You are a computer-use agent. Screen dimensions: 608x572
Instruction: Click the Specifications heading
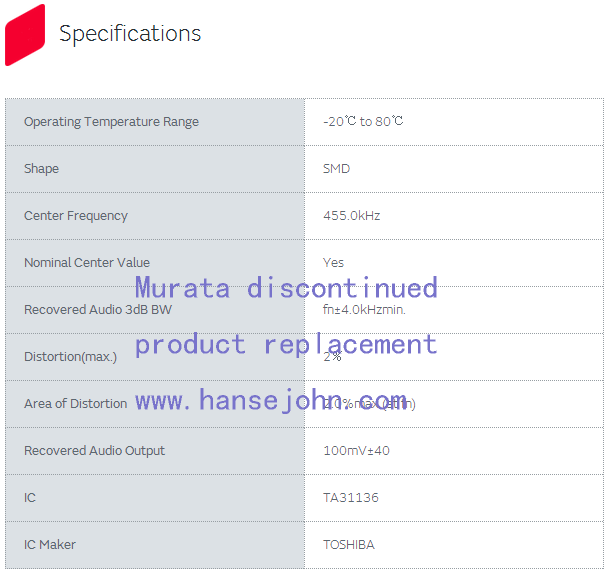point(130,34)
